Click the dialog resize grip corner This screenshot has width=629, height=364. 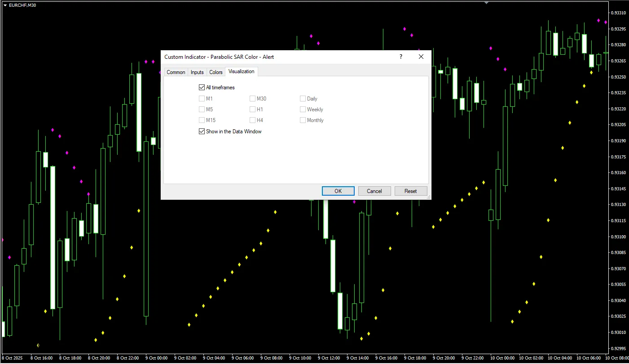tap(428, 197)
